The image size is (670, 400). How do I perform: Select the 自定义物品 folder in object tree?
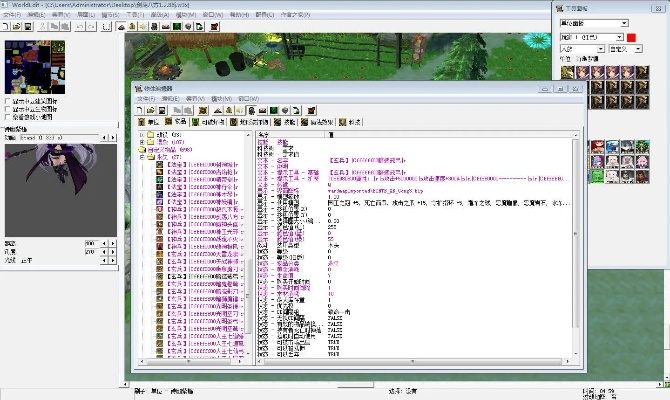tap(165, 150)
